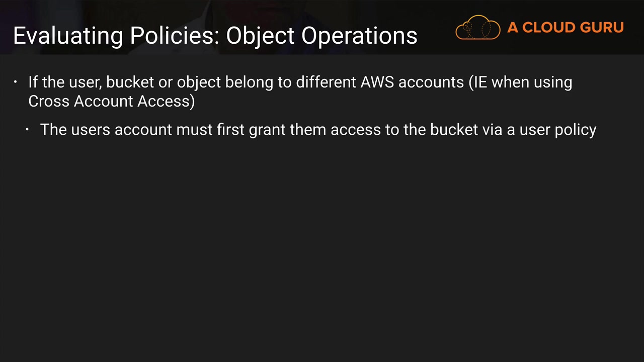The height and width of the screenshot is (362, 644).
Task: Click the first-level bullet point dot
Action: pyautogui.click(x=16, y=81)
